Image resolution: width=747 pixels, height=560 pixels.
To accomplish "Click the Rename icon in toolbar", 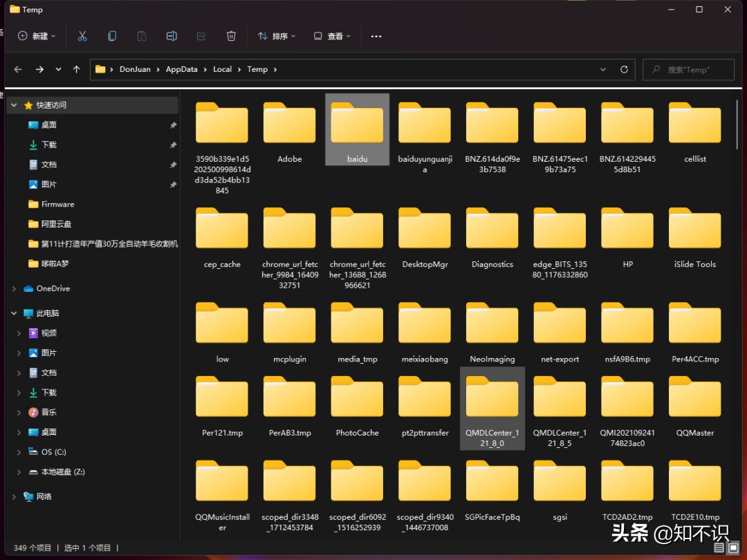I will coord(172,36).
